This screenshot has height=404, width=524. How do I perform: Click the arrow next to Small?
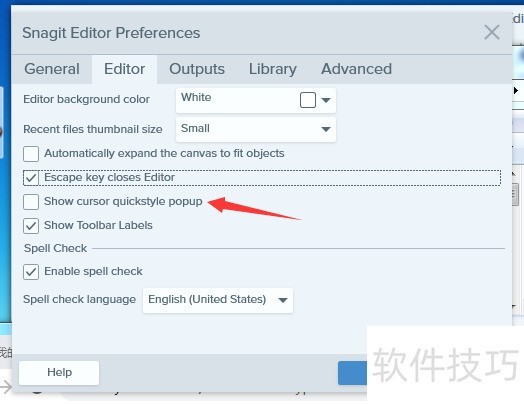(326, 129)
